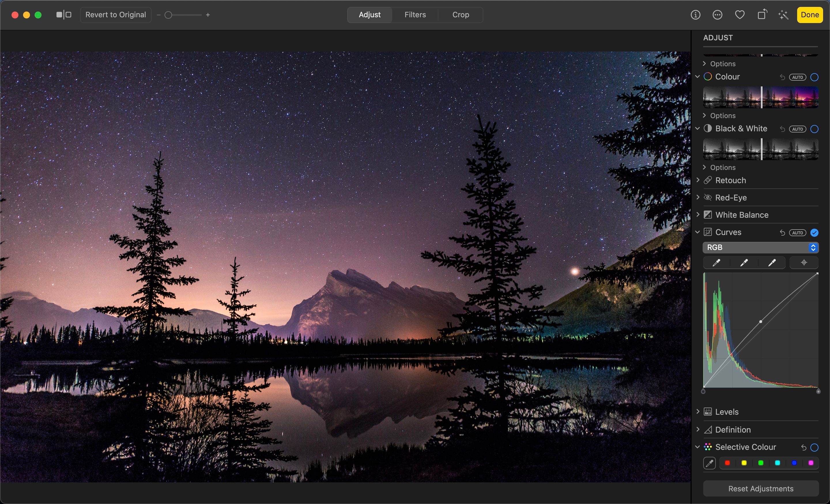The height and width of the screenshot is (504, 830).
Task: Open the More options ellipsis menu
Action: tap(718, 15)
